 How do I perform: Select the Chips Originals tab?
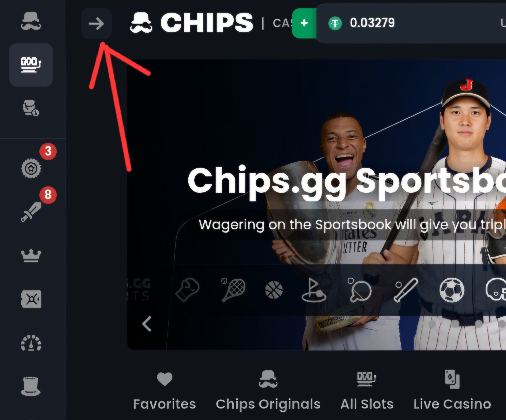(x=268, y=390)
